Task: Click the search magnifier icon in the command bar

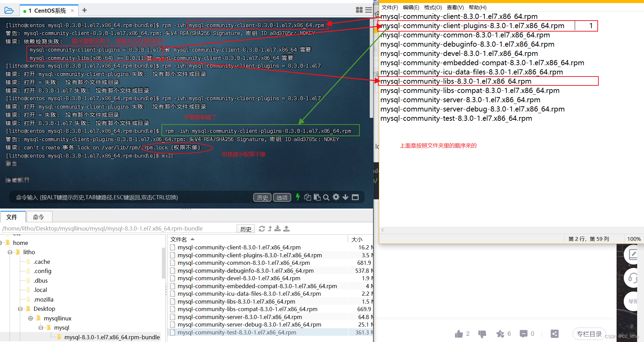Action: pyautogui.click(x=326, y=197)
